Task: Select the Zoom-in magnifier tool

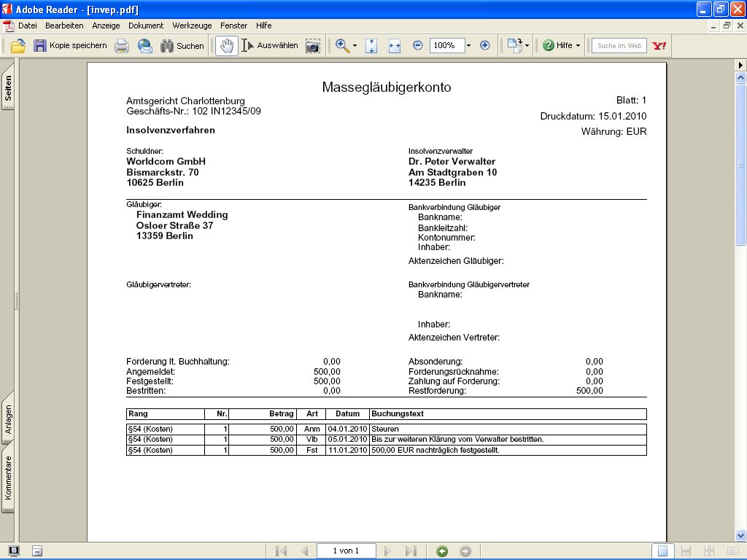Action: 342,46
